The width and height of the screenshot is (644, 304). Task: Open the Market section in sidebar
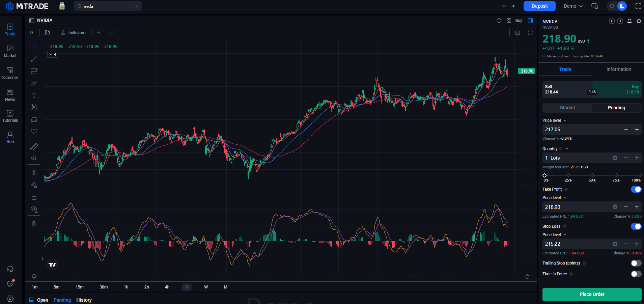[x=10, y=52]
